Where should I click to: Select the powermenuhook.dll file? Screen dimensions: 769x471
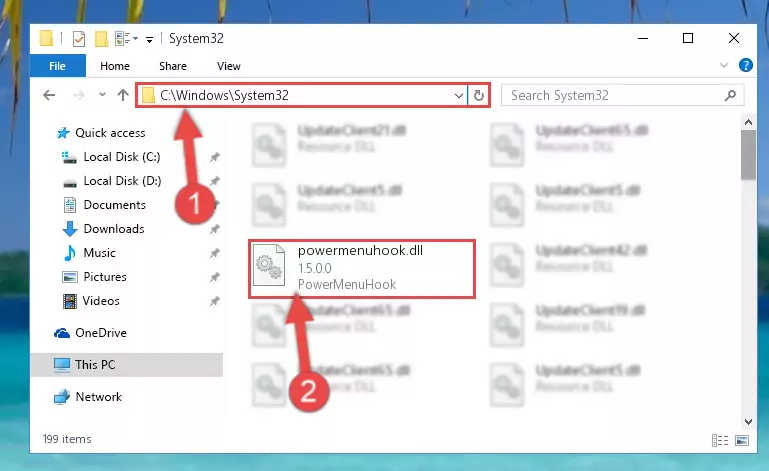pyautogui.click(x=362, y=268)
